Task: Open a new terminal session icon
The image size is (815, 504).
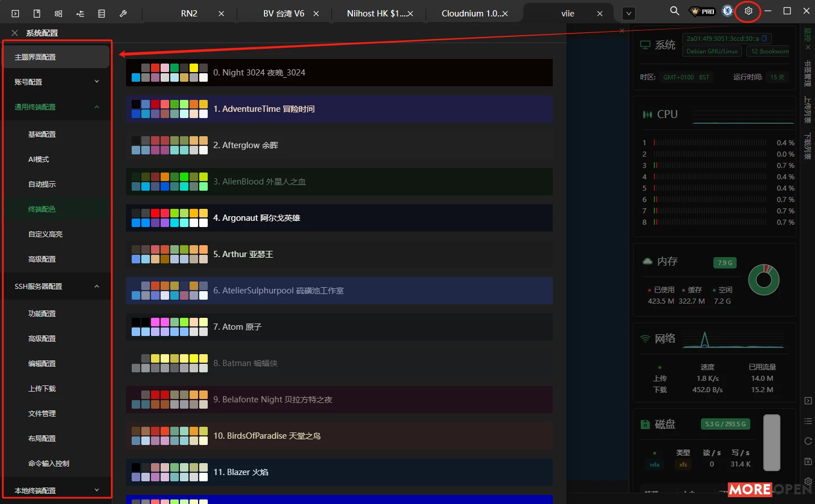Action: (x=15, y=13)
